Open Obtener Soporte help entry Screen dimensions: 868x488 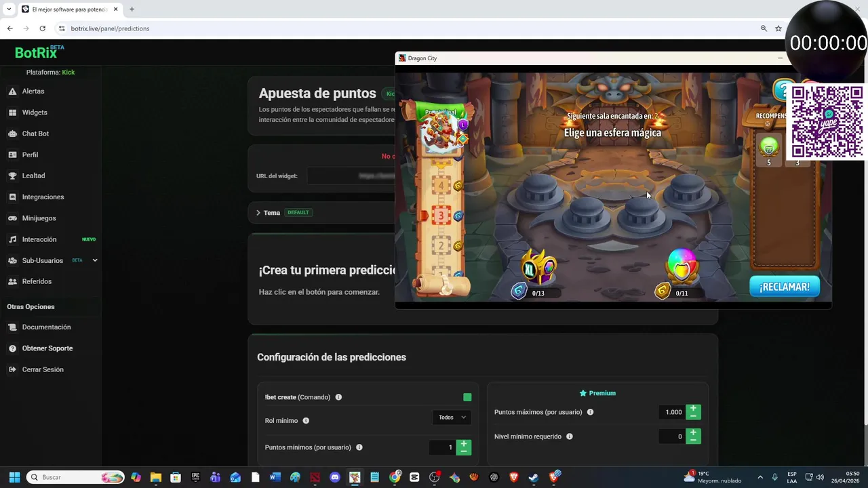tap(47, 348)
